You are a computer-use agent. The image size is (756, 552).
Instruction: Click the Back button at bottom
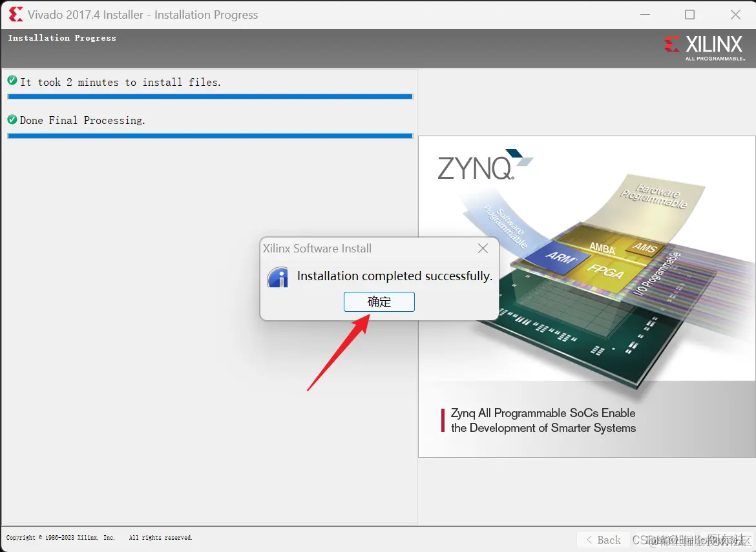coord(603,540)
